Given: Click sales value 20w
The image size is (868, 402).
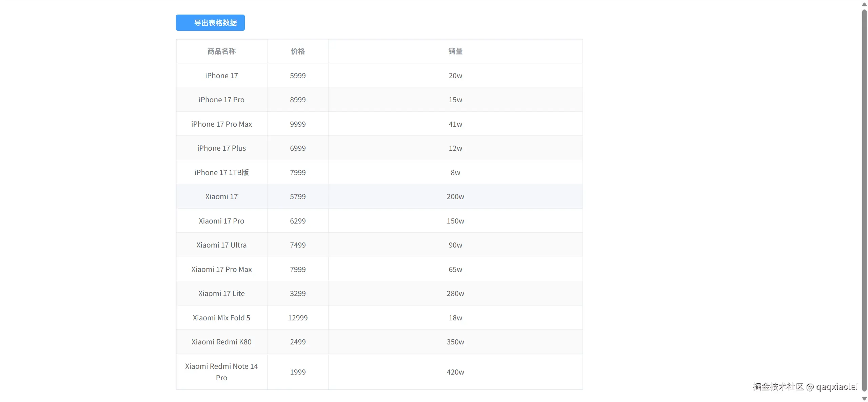Looking at the screenshot, I should click(455, 76).
